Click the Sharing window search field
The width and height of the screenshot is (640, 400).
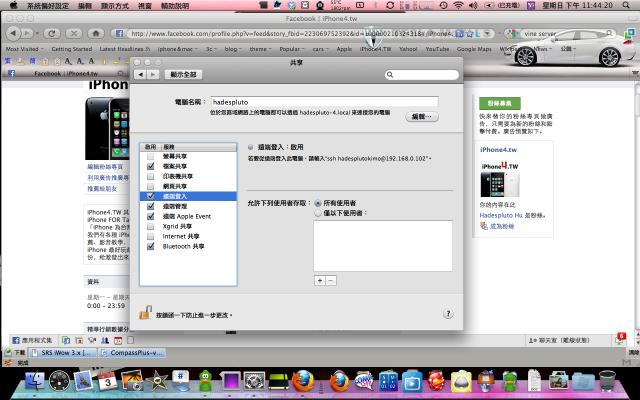click(422, 75)
